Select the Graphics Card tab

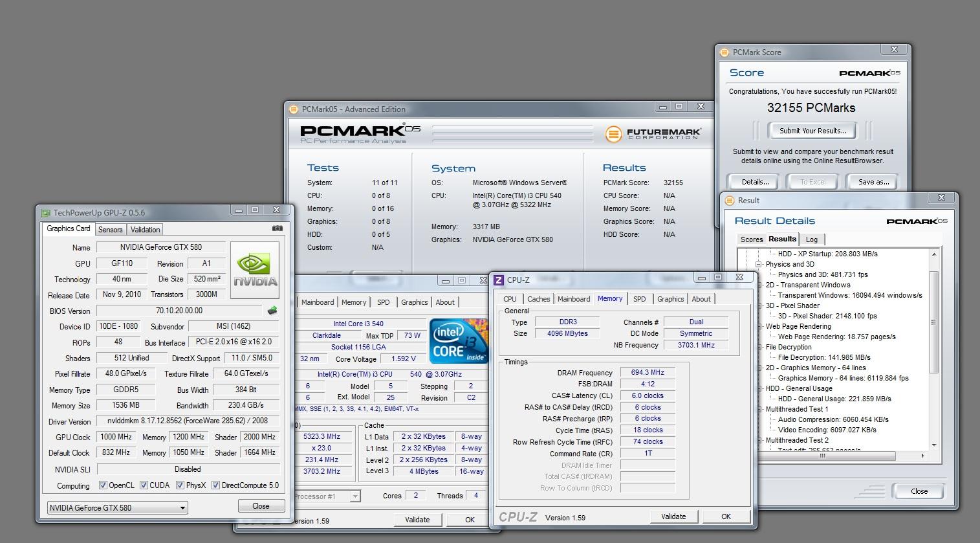click(69, 228)
